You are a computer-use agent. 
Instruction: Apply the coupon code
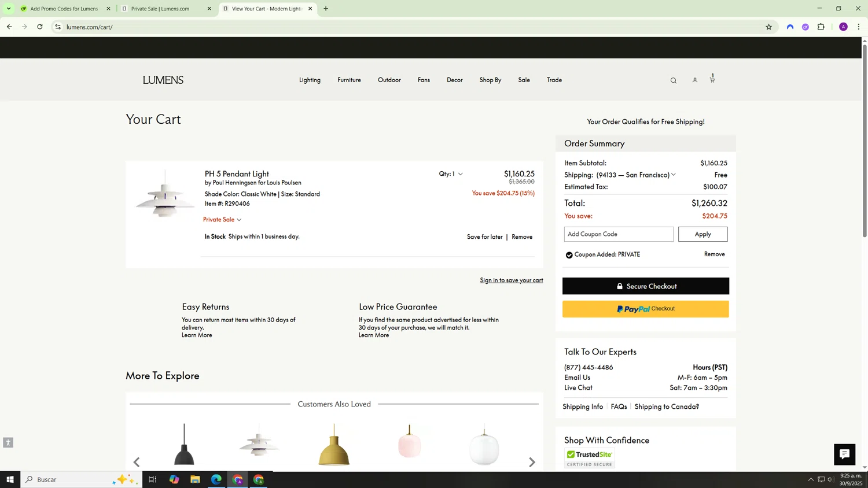tap(703, 234)
